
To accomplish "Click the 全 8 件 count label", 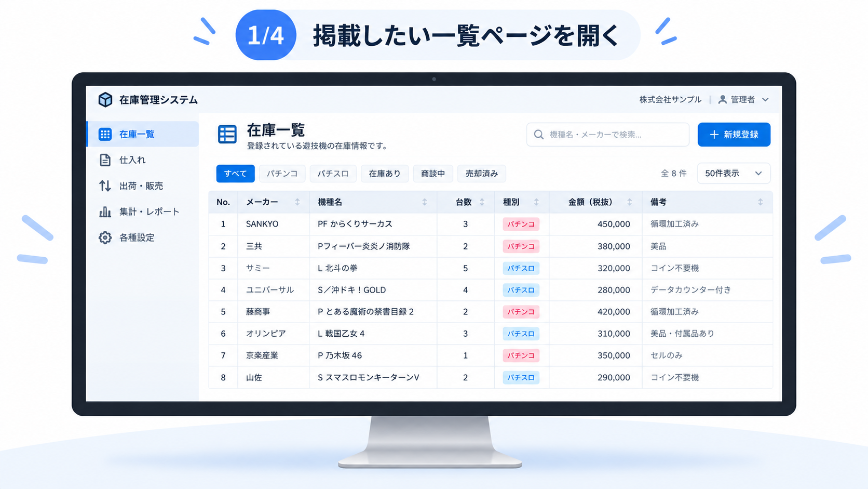I will pos(673,174).
